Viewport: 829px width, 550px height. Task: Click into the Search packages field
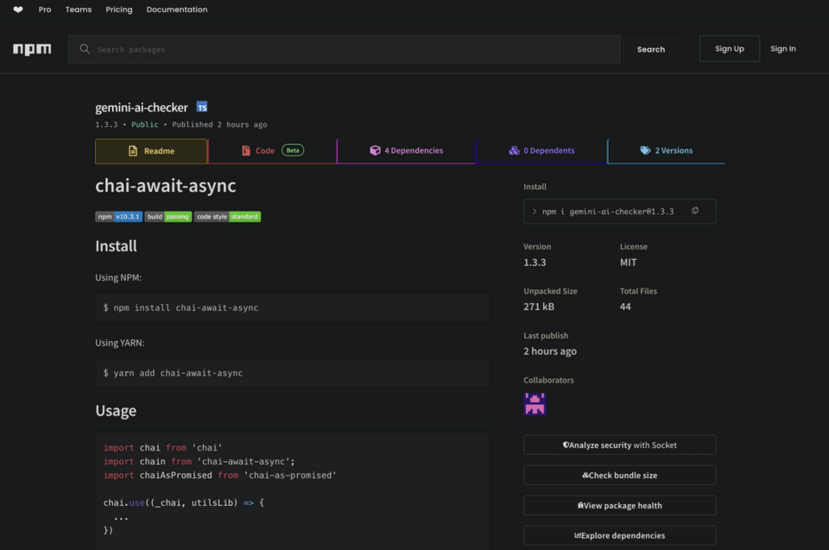tap(350, 49)
